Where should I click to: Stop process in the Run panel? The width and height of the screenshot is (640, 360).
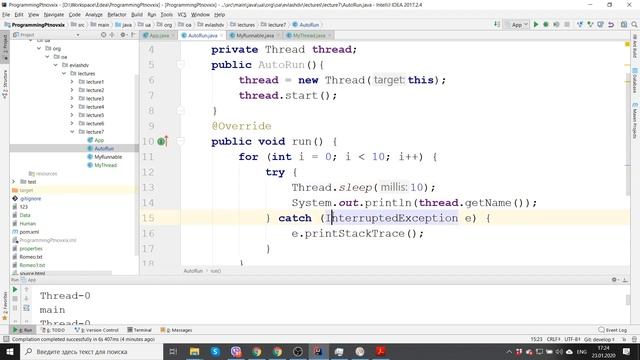click(15, 299)
